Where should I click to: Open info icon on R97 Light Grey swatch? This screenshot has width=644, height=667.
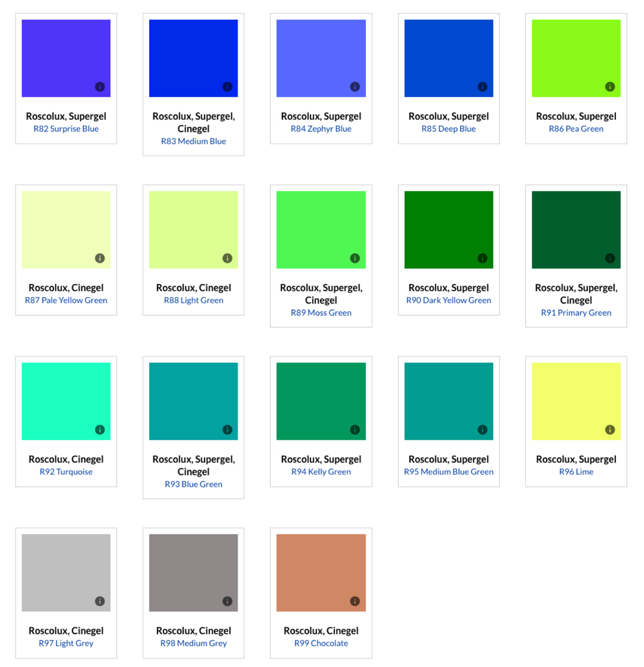click(x=100, y=601)
